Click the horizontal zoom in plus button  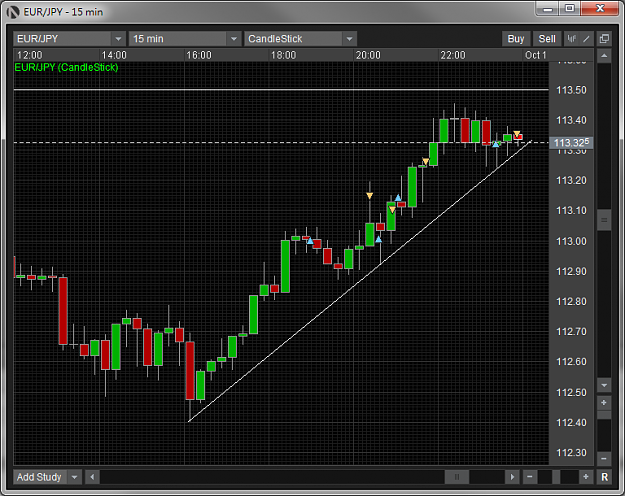(x=586, y=477)
